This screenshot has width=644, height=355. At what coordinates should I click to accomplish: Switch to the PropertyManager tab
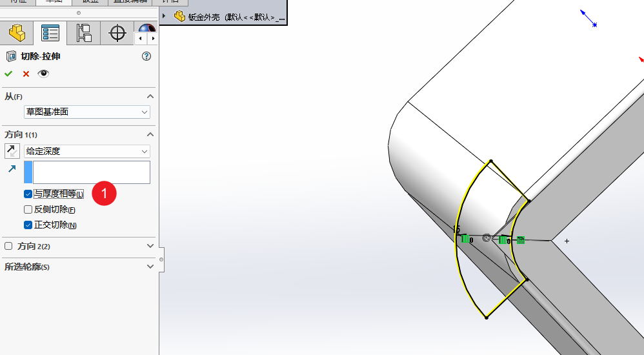pyautogui.click(x=50, y=32)
